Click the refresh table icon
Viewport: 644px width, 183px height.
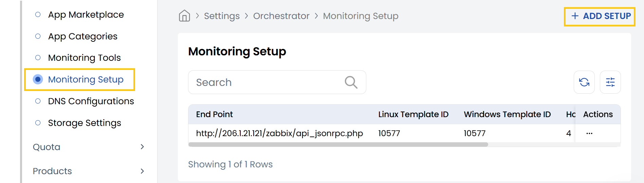point(584,82)
